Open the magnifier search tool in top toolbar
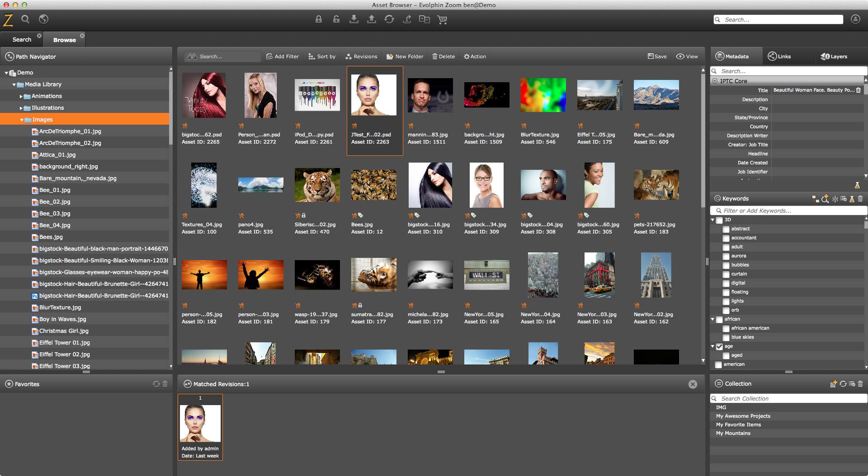The image size is (868, 476). (25, 19)
